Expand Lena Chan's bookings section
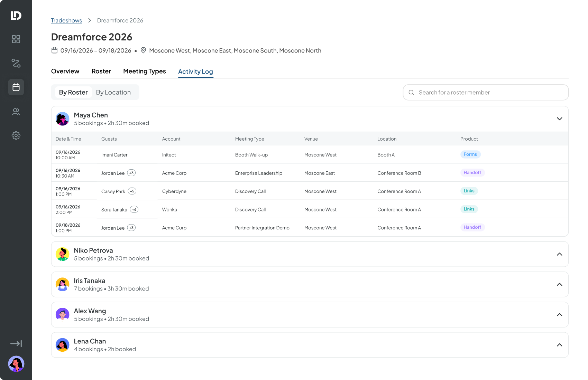The image size is (588, 380). [559, 345]
